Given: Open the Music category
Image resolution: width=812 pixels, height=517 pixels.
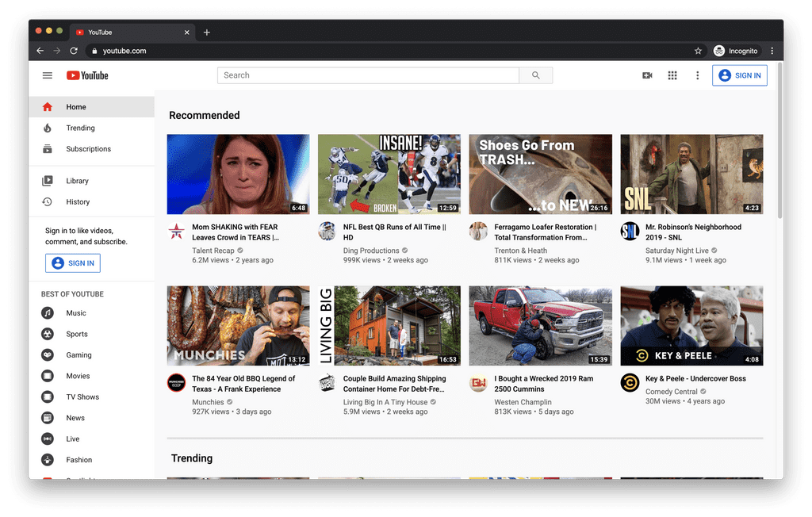Looking at the screenshot, I should (92, 313).
